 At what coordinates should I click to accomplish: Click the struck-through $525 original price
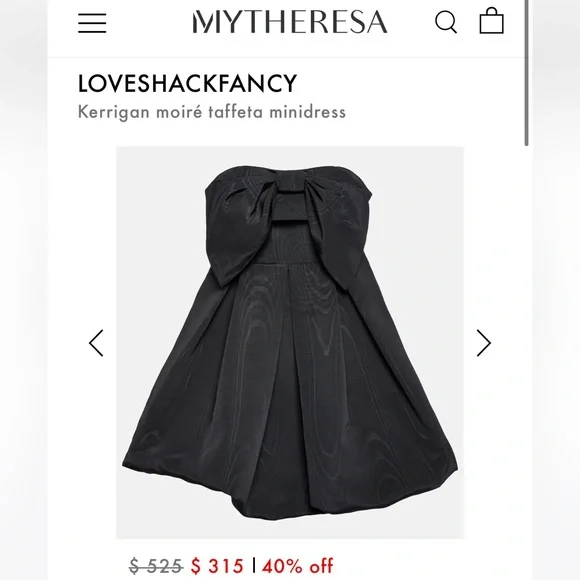(156, 566)
